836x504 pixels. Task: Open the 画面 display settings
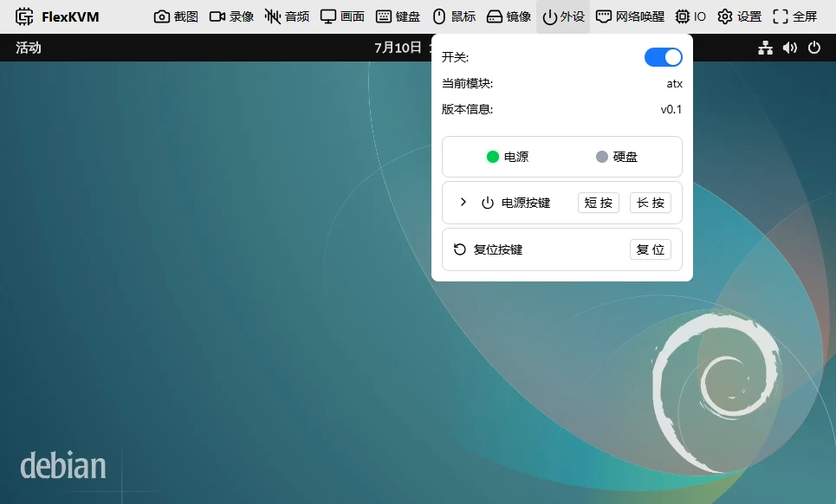coord(342,16)
